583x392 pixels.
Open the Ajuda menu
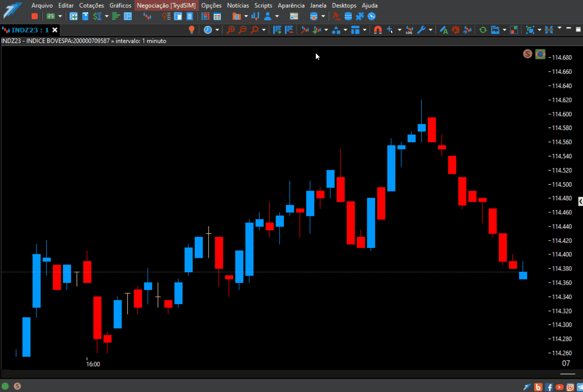tap(370, 5)
